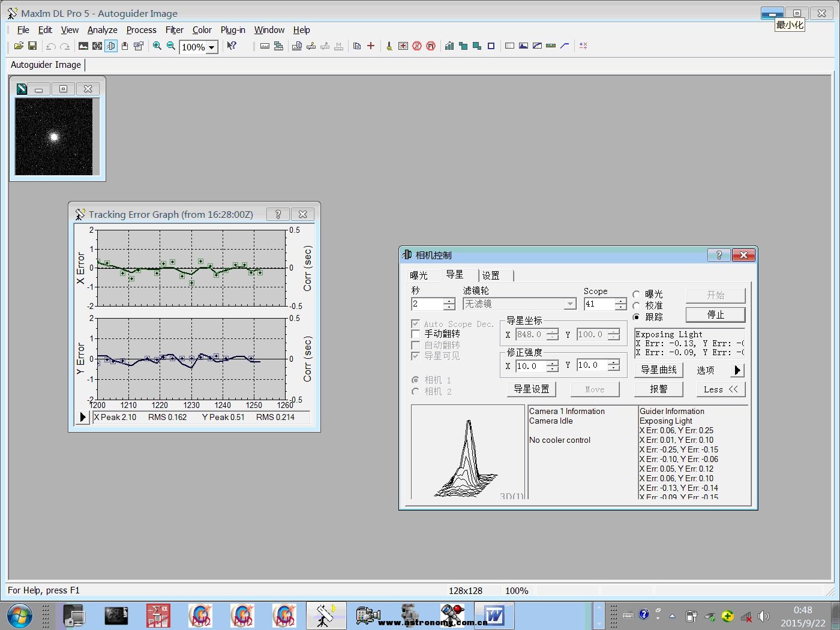Switch to the 曝光 tab
Image resolution: width=840 pixels, height=630 pixels.
[x=419, y=275]
